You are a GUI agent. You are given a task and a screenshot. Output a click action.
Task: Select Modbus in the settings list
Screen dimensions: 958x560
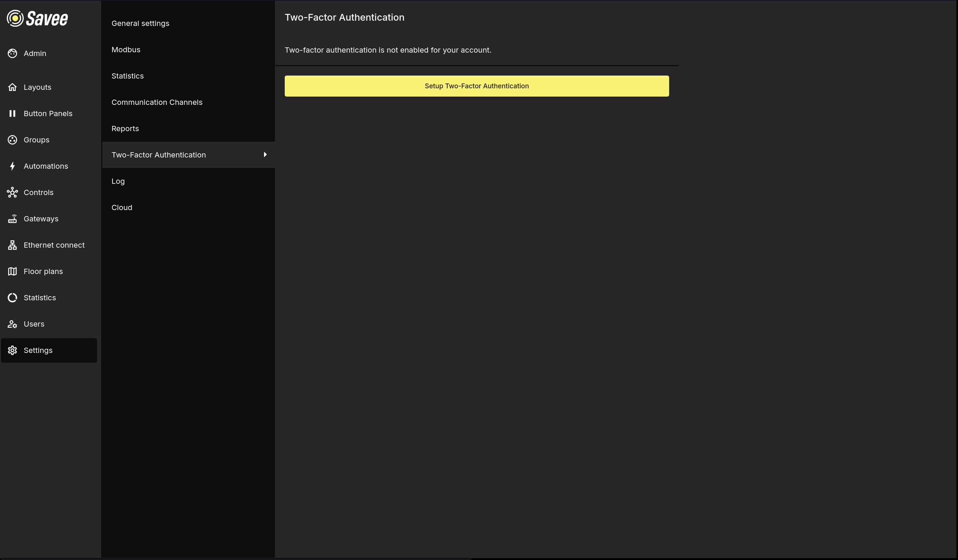126,50
